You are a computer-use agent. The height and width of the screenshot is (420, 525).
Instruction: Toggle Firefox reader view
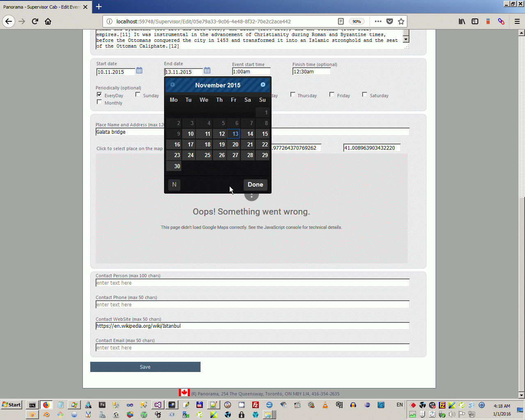point(341,21)
